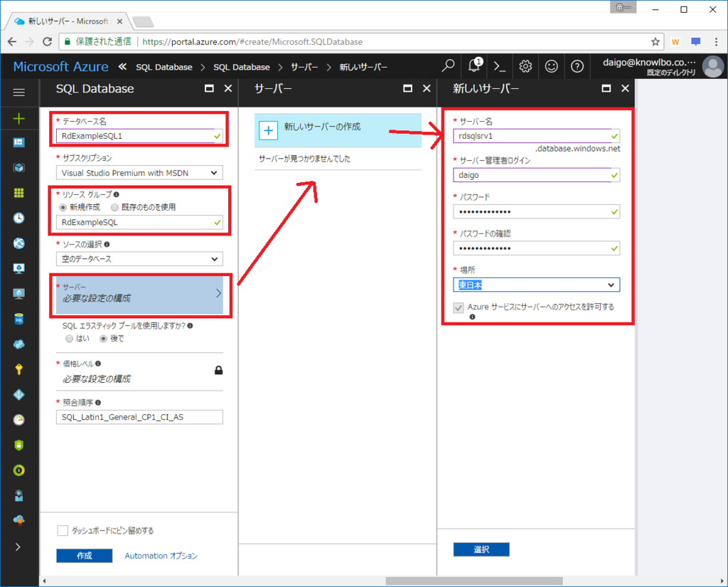728x587 pixels.
Task: Launch Cloud Shell from header
Action: point(500,66)
